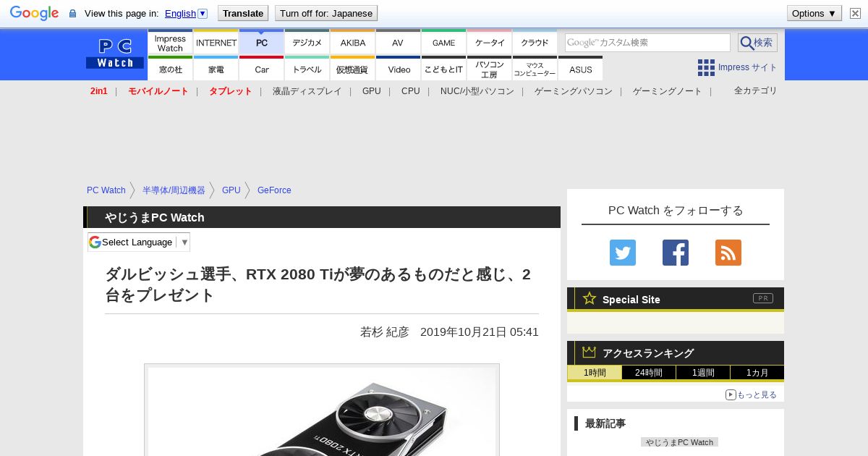The image size is (868, 456).
Task: Open the translate Options dropdown
Action: (x=814, y=13)
